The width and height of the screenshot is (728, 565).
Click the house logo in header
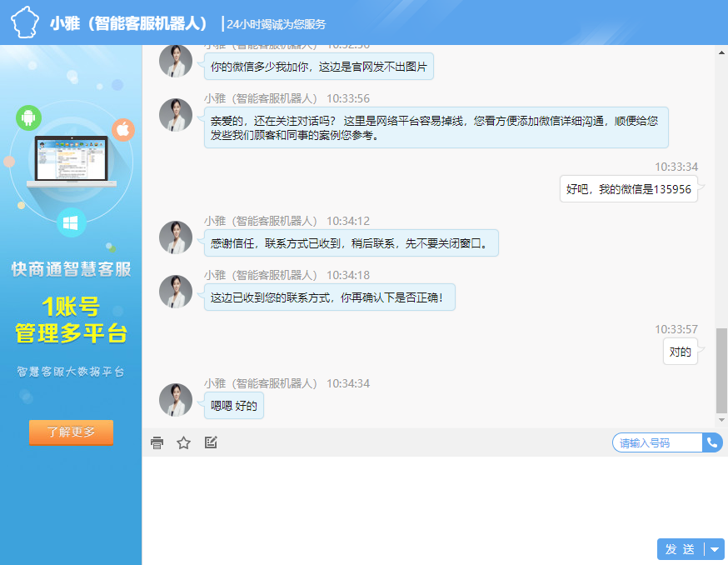[24, 22]
